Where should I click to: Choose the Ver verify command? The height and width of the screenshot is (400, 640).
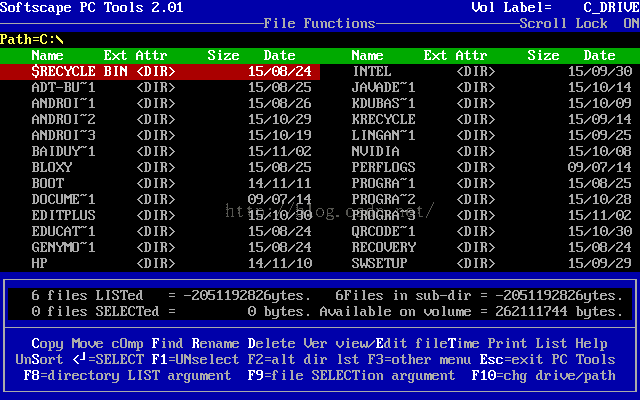[316, 344]
